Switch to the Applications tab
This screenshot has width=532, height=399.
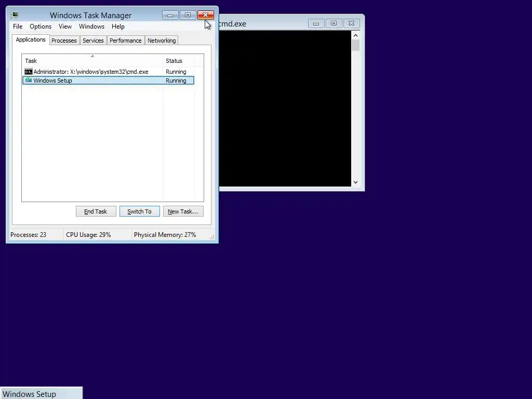tap(31, 39)
